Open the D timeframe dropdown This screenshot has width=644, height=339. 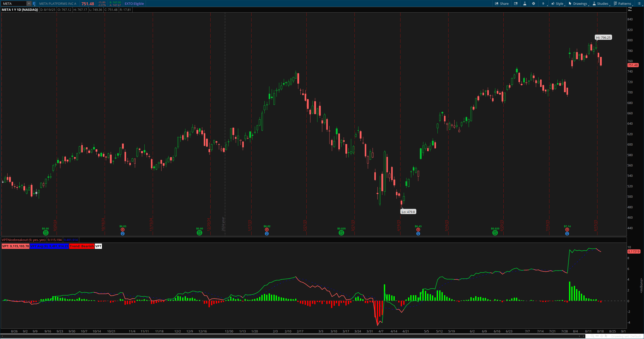[543, 4]
